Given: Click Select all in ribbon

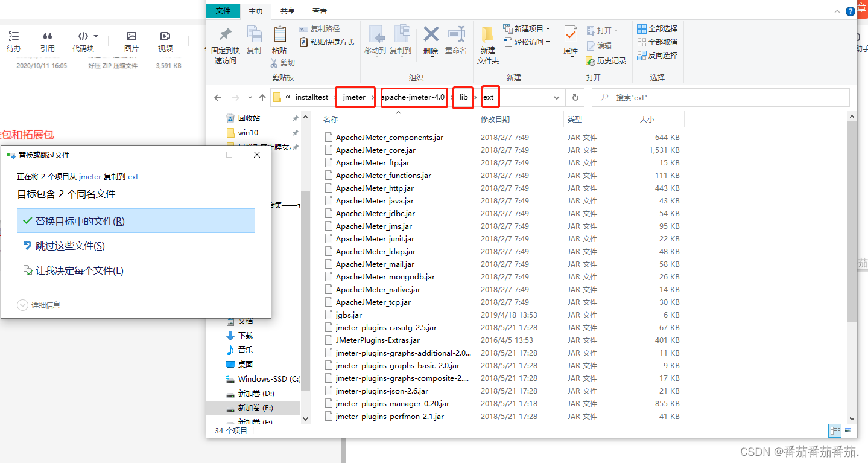Looking at the screenshot, I should tap(657, 29).
